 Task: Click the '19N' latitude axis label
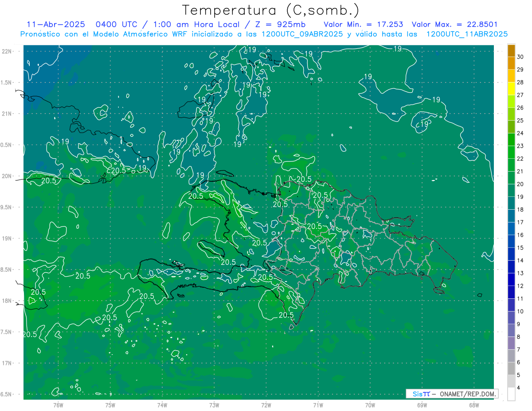click(x=6, y=238)
